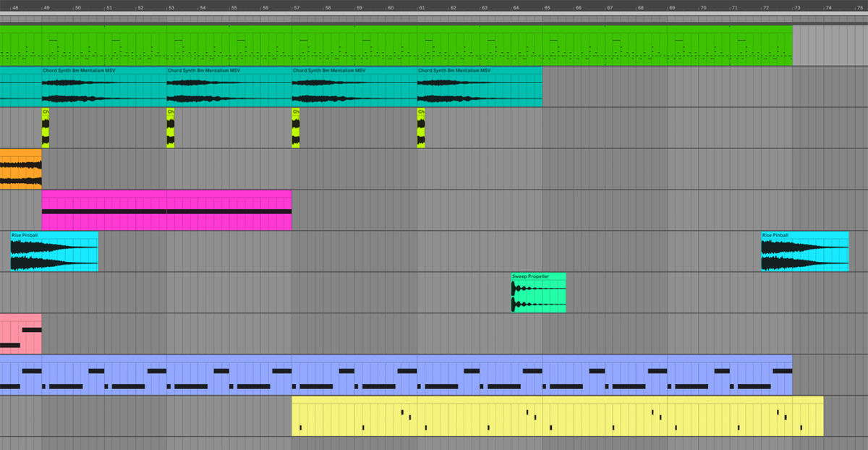Viewport: 868px width, 450px height.
Task: Select the Chord Synth clip starting at bar 61
Action: pyautogui.click(x=480, y=87)
